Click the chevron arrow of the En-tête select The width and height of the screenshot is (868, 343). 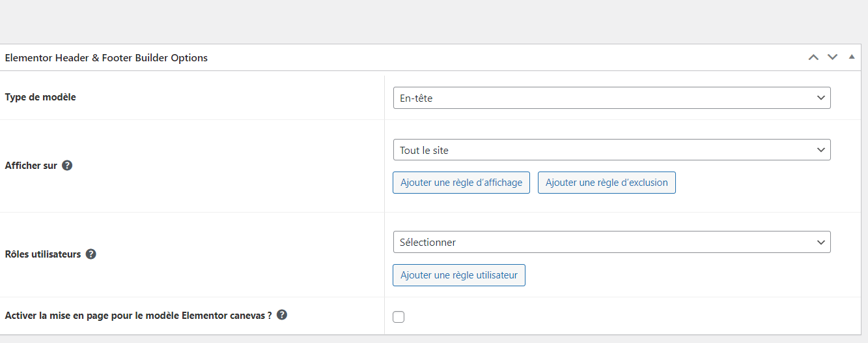coord(820,98)
